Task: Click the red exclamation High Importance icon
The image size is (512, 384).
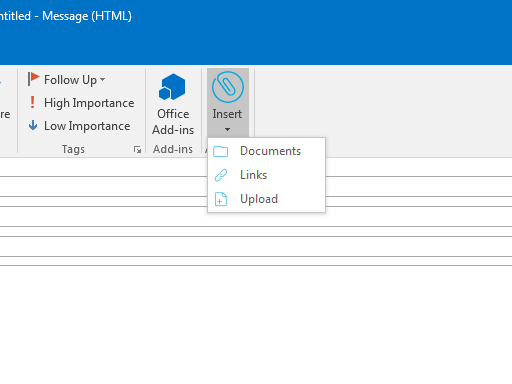Action: point(32,102)
